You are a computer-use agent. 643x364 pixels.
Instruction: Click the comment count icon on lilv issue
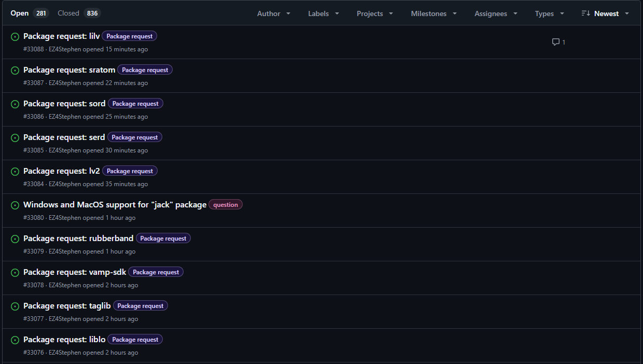click(x=556, y=42)
